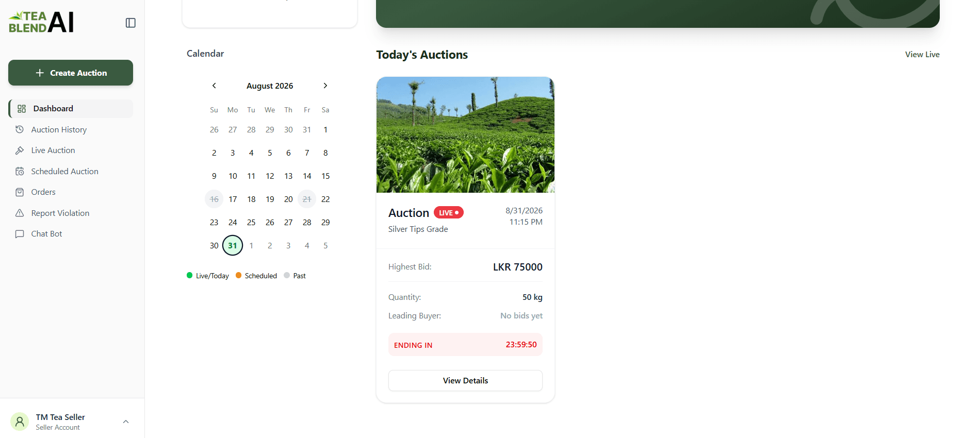
Task: Open Scheduled Auction page
Action: 71,171
